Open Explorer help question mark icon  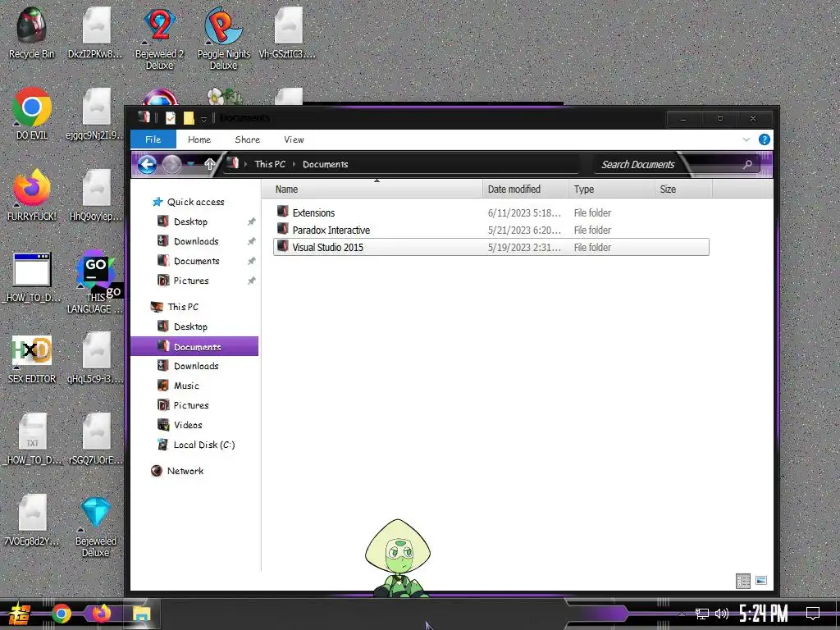tap(765, 139)
